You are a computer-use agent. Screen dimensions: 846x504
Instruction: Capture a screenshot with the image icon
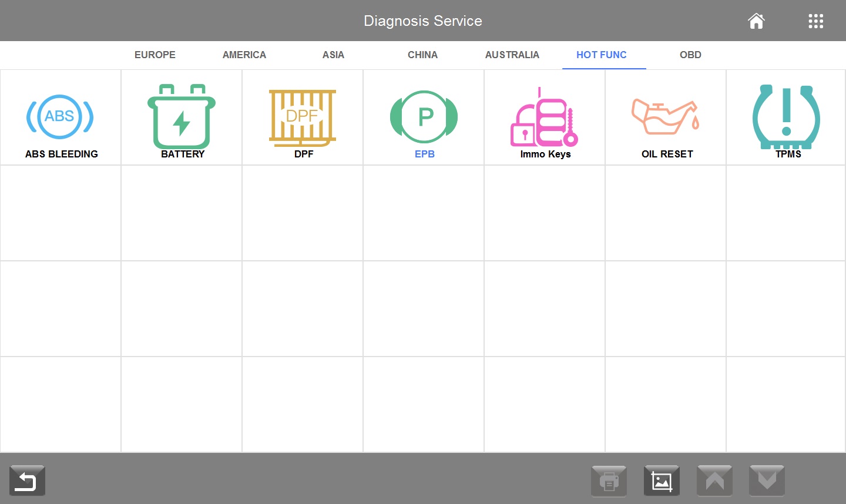[662, 481]
